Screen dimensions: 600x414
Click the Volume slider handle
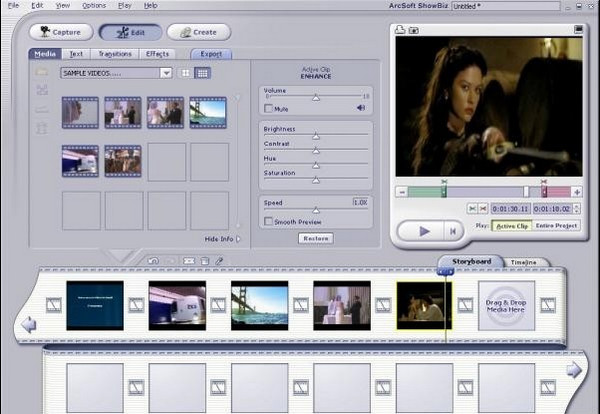316,98
